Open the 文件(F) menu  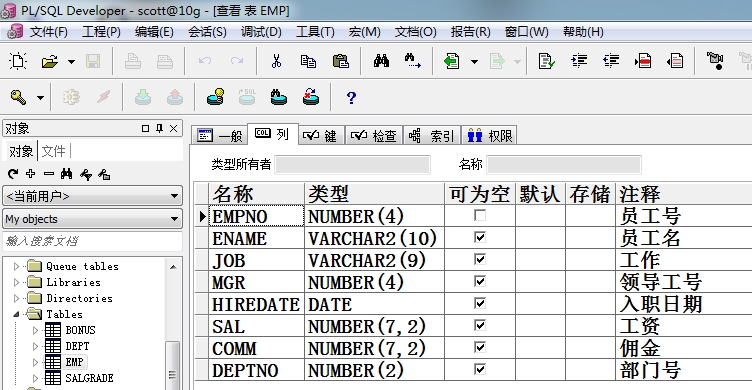pyautogui.click(x=48, y=32)
